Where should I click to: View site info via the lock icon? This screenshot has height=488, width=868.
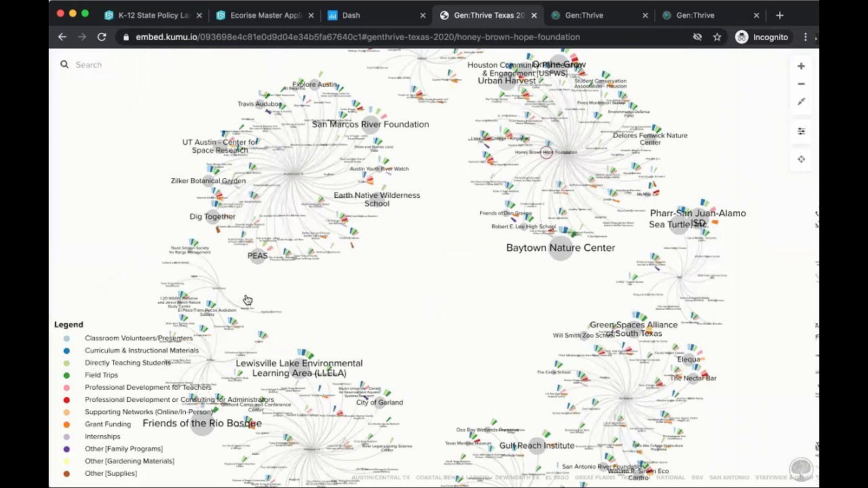coord(125,37)
